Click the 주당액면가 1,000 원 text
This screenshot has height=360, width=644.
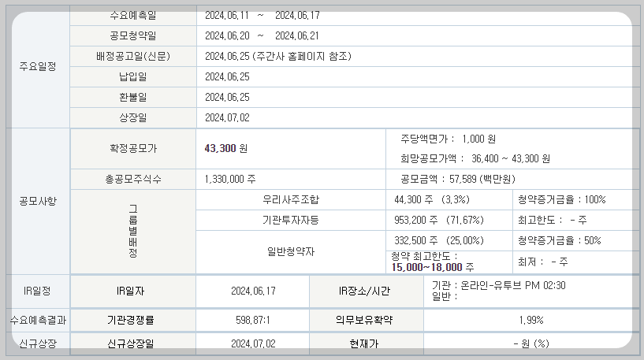click(448, 139)
